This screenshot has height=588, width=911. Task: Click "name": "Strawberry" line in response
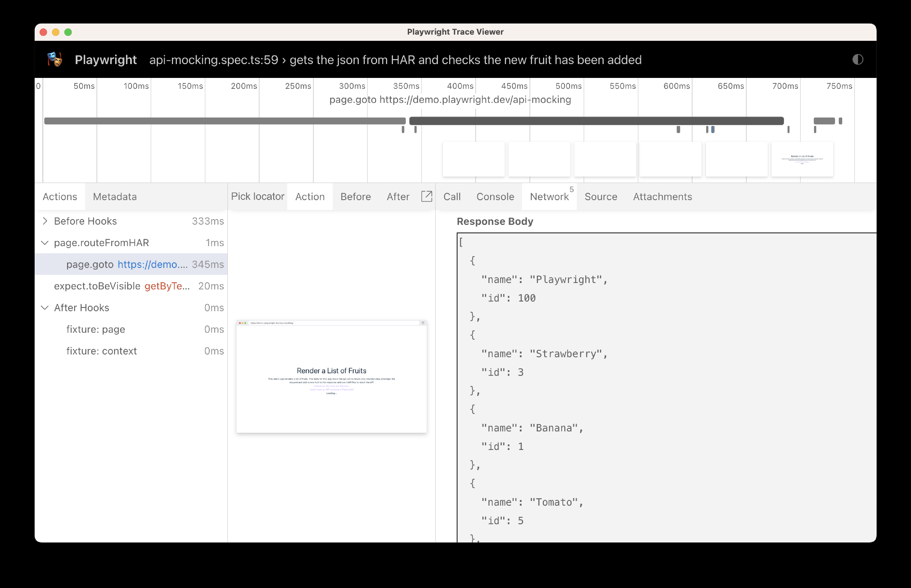coord(544,353)
